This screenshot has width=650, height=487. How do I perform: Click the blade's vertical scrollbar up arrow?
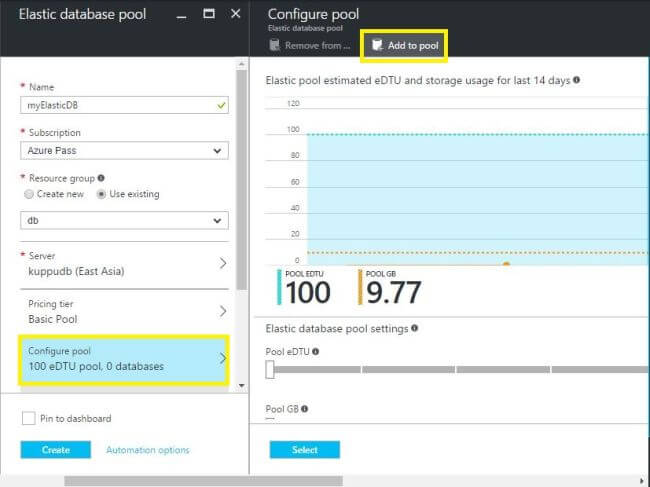tap(241, 64)
